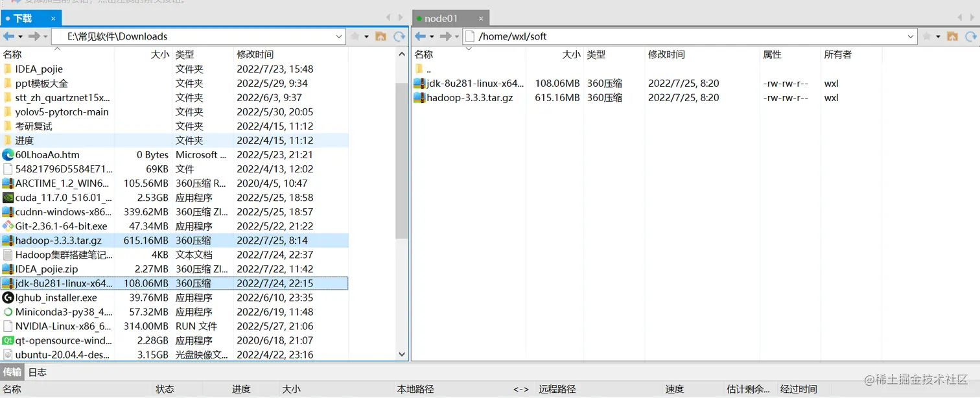
Task: Close the 下载 tab
Action: (54, 18)
